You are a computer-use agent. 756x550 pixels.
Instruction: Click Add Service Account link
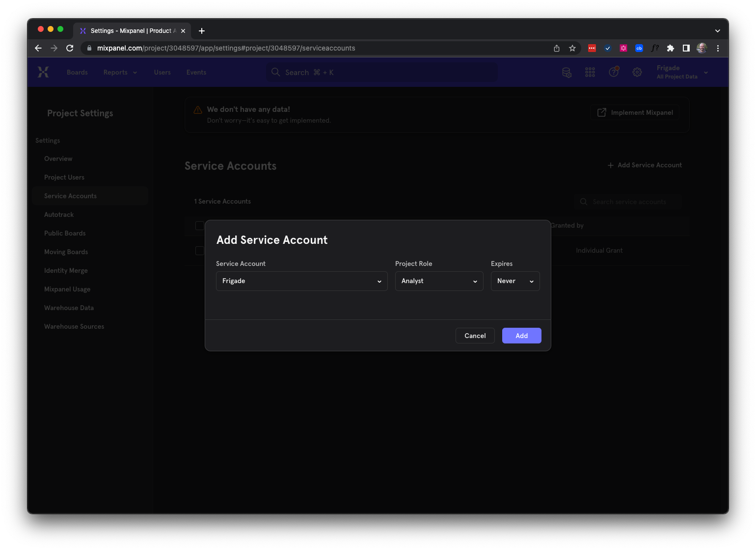click(645, 165)
